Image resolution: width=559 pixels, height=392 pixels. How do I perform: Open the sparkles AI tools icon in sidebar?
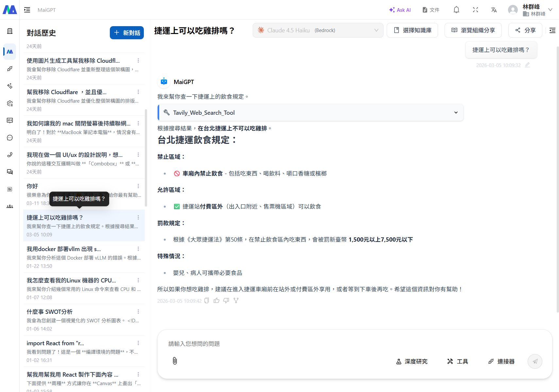9,86
